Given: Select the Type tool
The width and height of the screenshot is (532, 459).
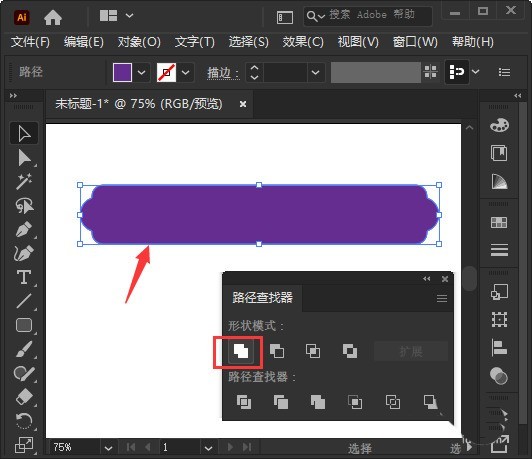Looking at the screenshot, I should (24, 277).
